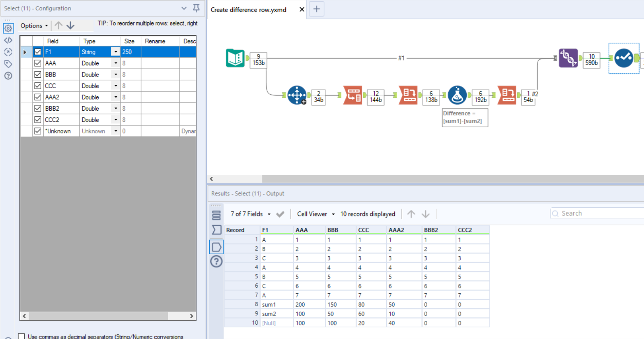Image resolution: width=644 pixels, height=339 pixels.
Task: Expand the Cell Viewer dropdown
Action: coord(316,214)
